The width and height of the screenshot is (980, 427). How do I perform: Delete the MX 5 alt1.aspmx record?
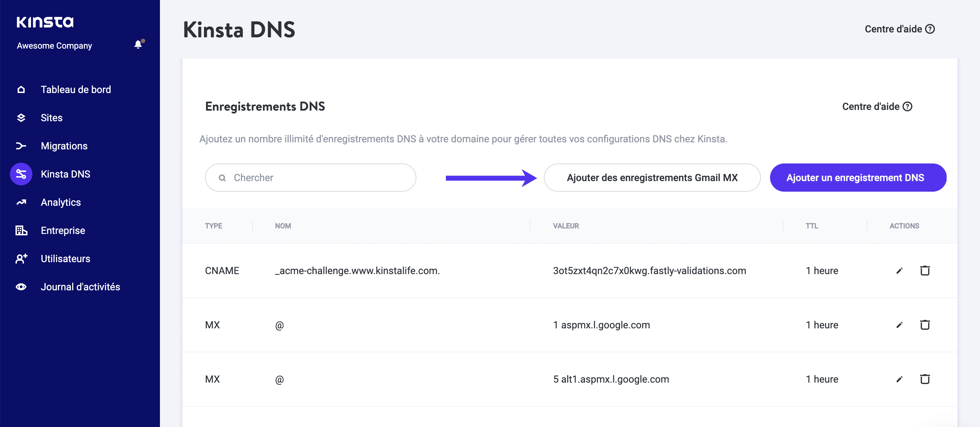coord(925,379)
